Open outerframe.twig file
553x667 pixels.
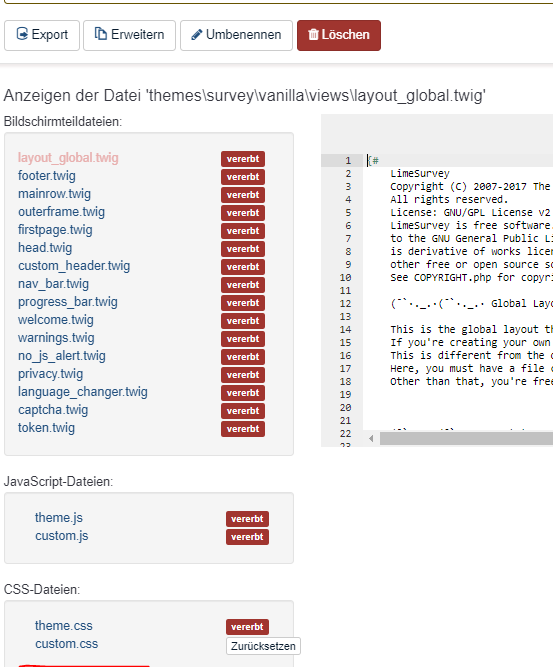click(61, 212)
